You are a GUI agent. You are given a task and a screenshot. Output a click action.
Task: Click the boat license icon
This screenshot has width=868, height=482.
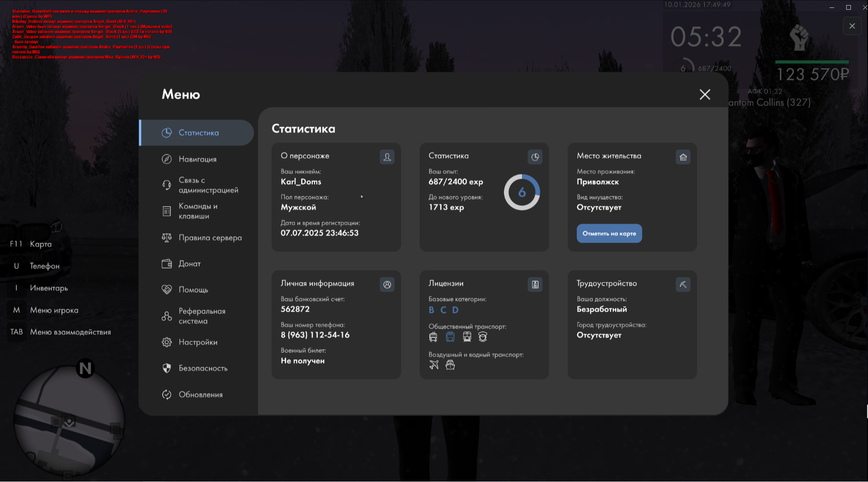(x=450, y=365)
